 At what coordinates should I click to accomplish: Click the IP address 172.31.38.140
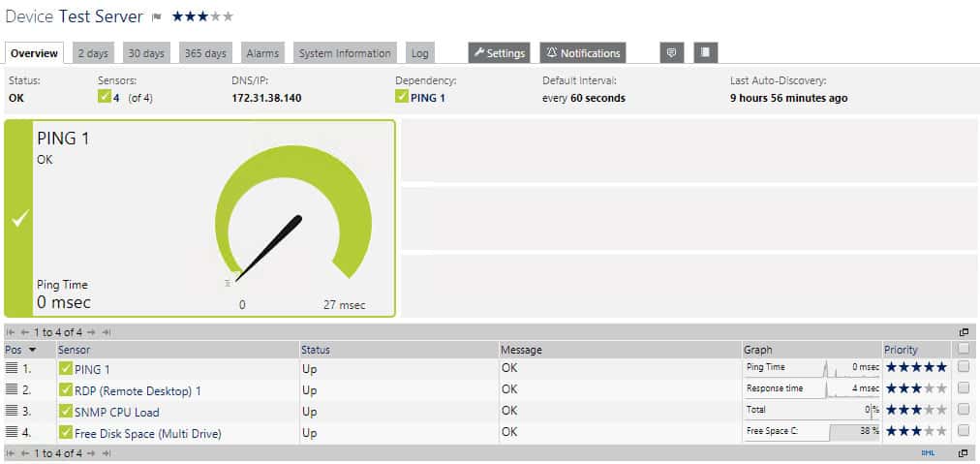click(x=266, y=98)
